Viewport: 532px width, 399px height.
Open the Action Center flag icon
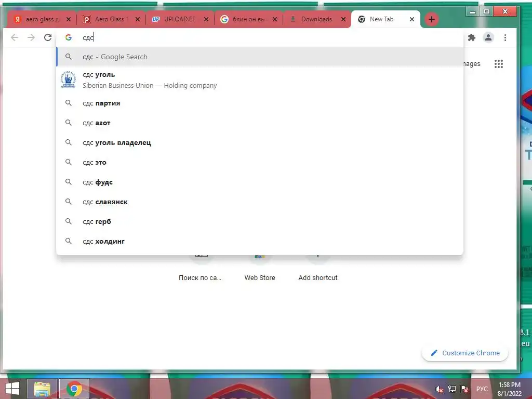coord(464,389)
